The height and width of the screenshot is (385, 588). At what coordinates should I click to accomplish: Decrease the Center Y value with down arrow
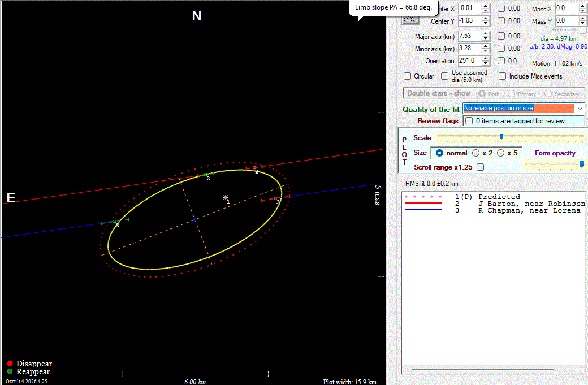[486, 23]
